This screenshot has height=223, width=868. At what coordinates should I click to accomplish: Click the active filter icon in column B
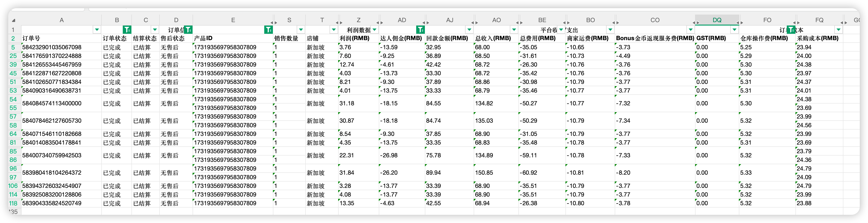click(127, 30)
